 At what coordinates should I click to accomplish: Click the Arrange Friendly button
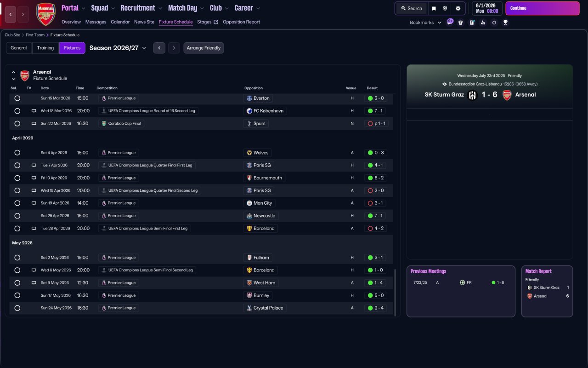pos(204,48)
